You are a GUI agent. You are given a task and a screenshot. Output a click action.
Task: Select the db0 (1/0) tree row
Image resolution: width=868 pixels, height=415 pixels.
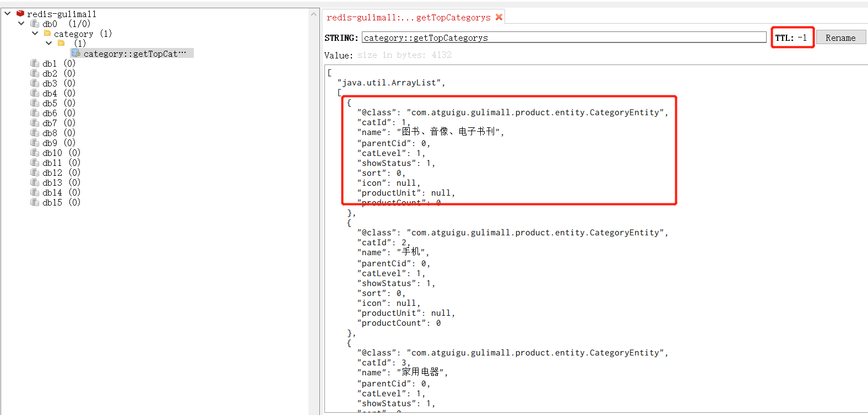(66, 24)
